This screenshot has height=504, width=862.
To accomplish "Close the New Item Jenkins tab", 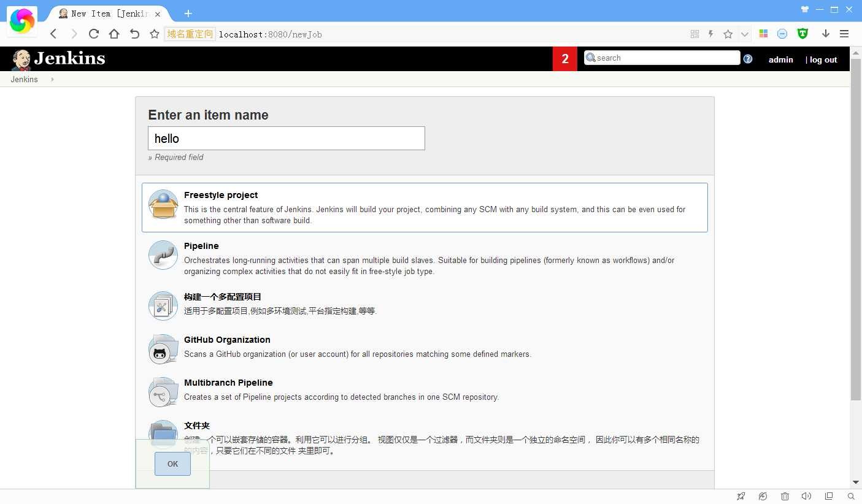I will [x=158, y=13].
